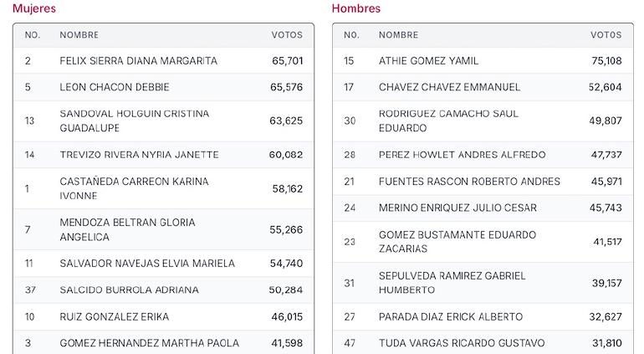Click the Mujeres section heading
Viewport: 644px width, 354px height.
pos(34,8)
